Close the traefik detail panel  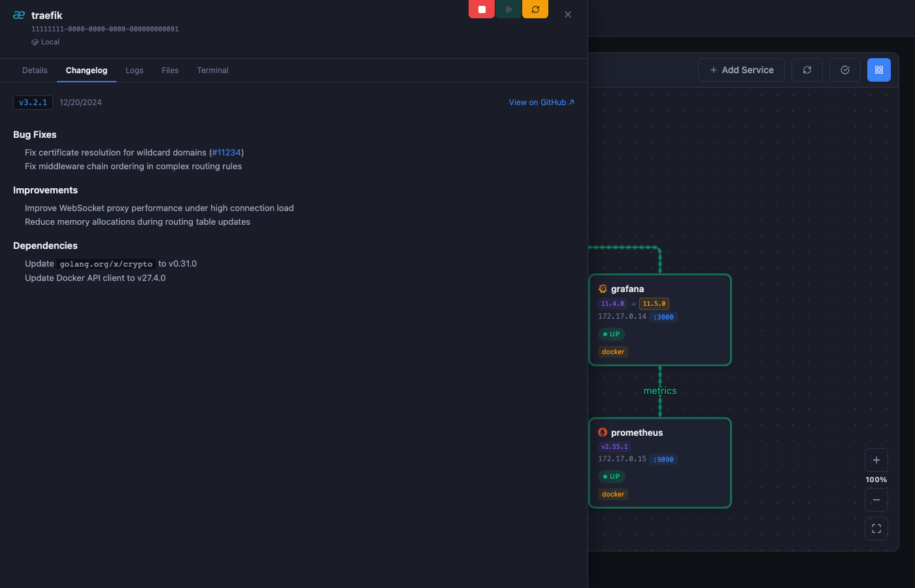[568, 14]
